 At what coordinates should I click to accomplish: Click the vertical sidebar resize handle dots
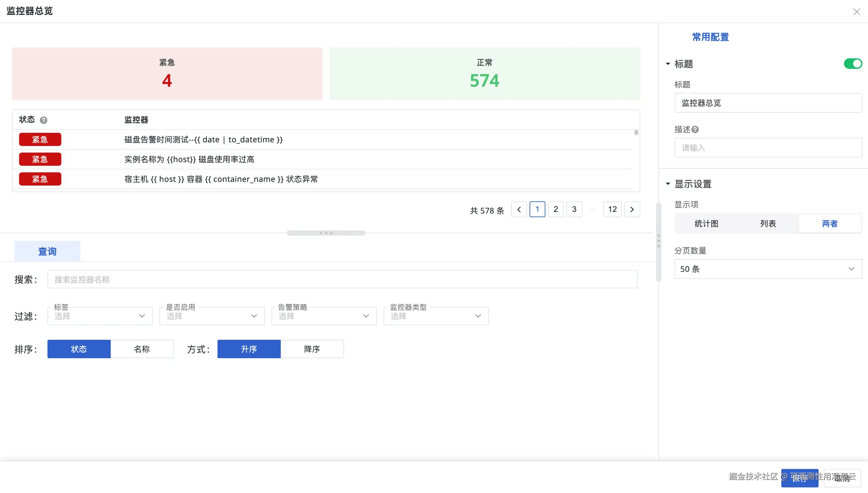[658, 241]
